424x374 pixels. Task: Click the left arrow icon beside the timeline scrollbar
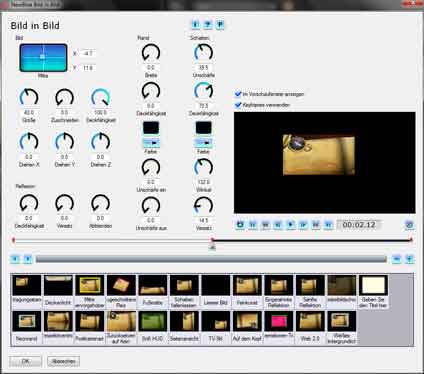click(15, 259)
